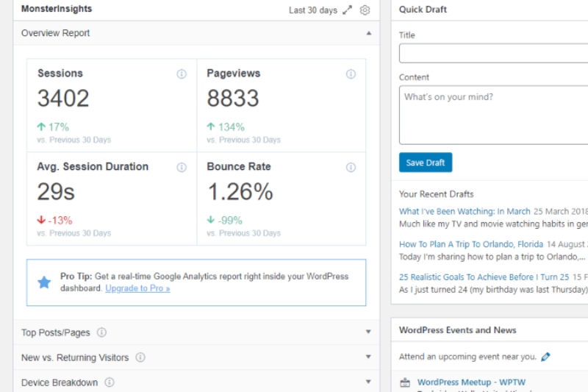Click the Sessions info icon
The width and height of the screenshot is (588, 392).
182,74
